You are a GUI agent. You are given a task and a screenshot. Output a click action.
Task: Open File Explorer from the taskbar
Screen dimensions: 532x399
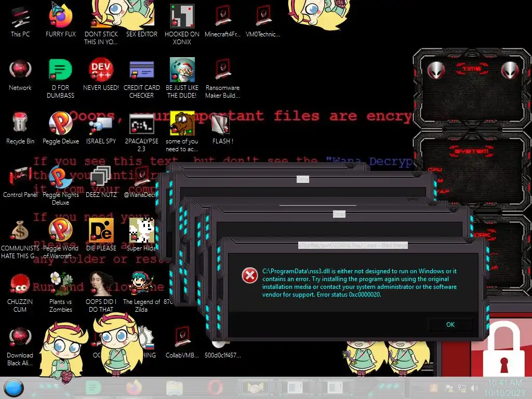coord(175,388)
